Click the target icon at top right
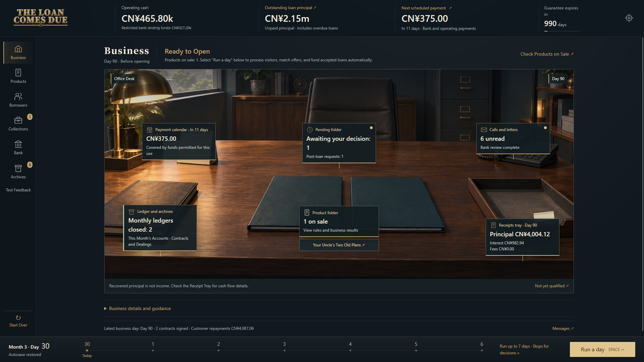 point(629,18)
